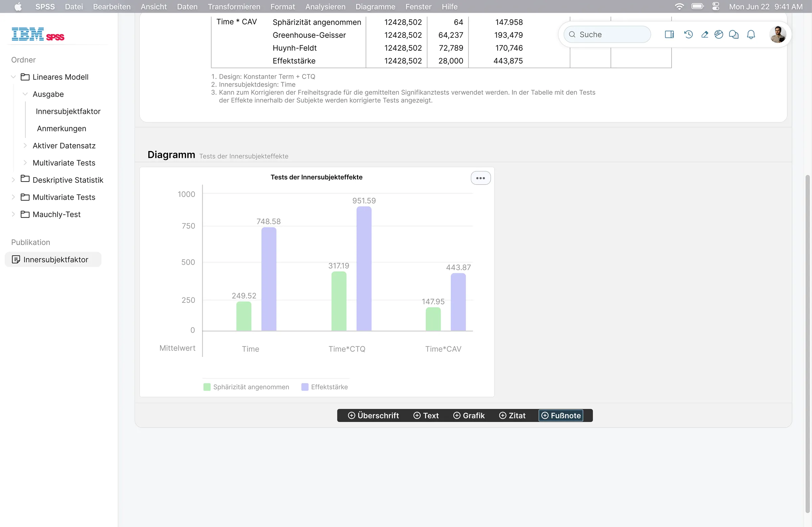Open the history clock icon
812x527 pixels.
point(688,34)
